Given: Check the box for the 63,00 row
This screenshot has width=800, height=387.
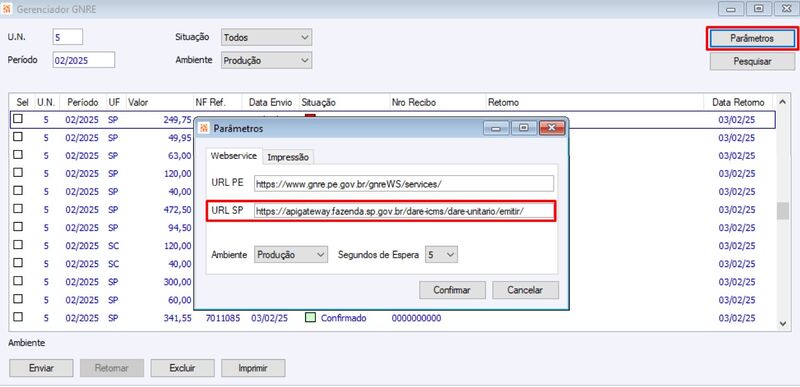Looking at the screenshot, I should (x=18, y=154).
